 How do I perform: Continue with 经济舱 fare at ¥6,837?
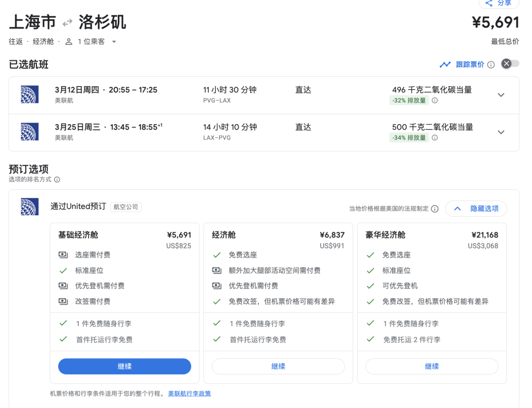coord(278,366)
